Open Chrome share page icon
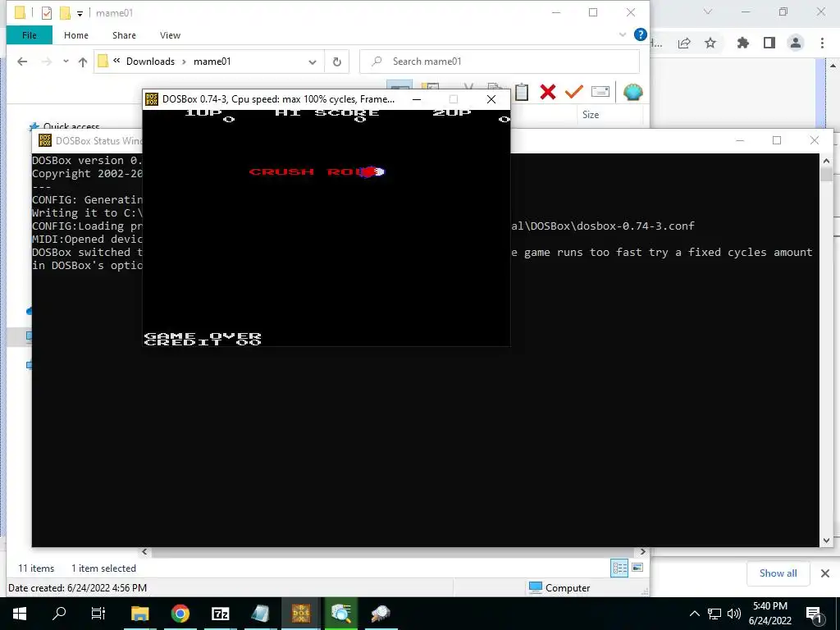 [x=684, y=43]
